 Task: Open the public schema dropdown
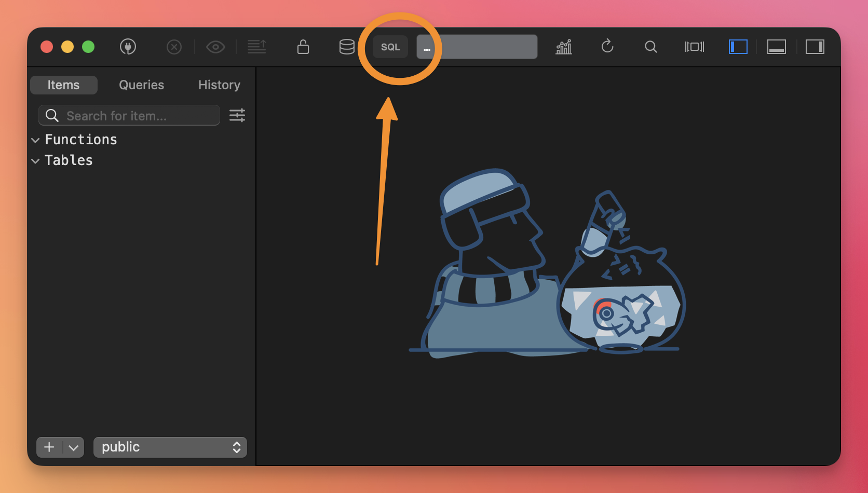click(x=170, y=447)
